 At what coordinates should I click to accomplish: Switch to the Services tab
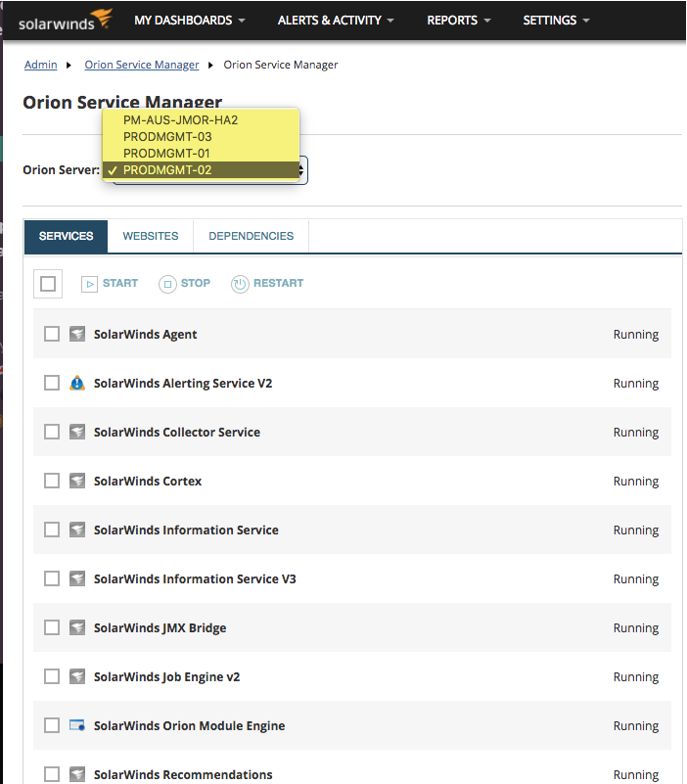tap(66, 236)
